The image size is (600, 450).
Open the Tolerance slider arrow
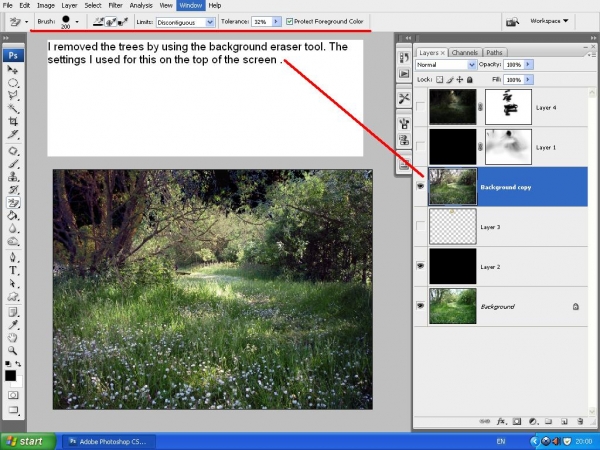276,22
